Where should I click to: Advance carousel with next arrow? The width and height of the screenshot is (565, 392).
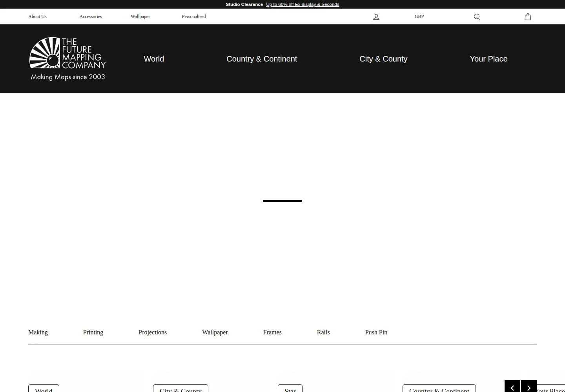[529, 387]
